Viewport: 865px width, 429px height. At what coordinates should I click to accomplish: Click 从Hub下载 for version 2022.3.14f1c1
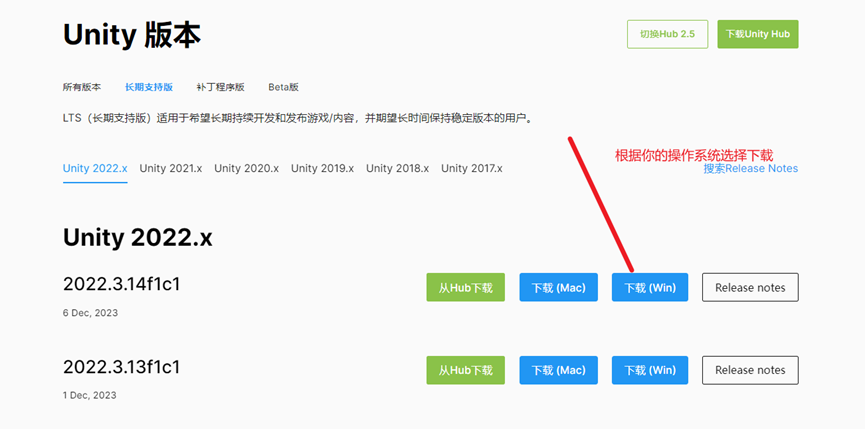(x=466, y=287)
